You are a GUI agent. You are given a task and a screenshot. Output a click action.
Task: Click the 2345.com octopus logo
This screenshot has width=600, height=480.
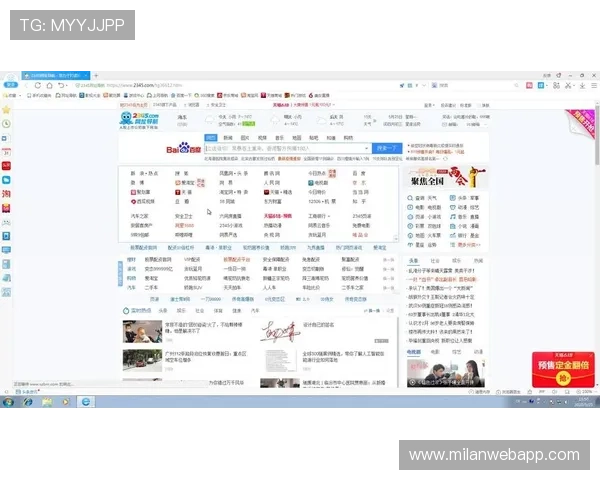139,121
